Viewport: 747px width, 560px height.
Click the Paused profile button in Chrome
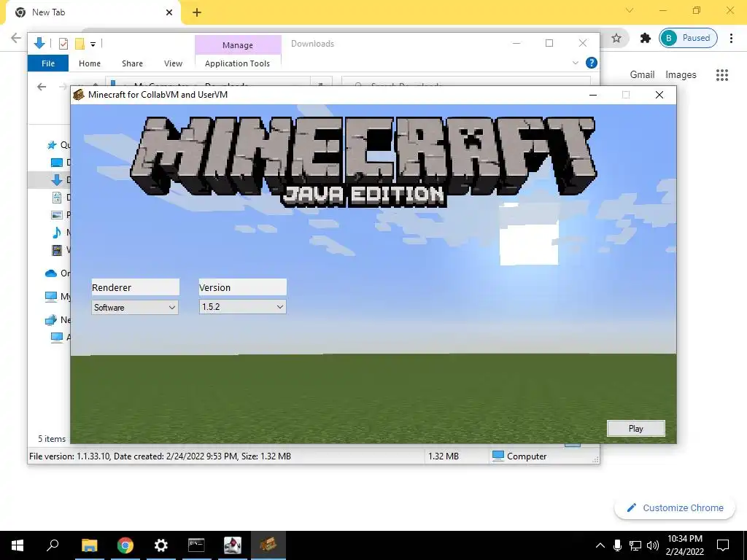tap(689, 38)
